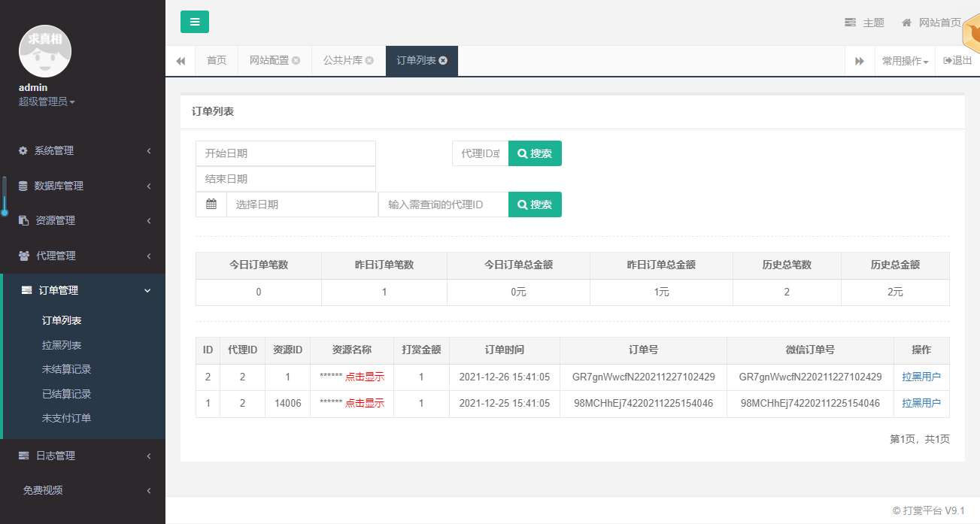
Task: Click 点击显示 for resource ID 14006
Action: point(365,404)
